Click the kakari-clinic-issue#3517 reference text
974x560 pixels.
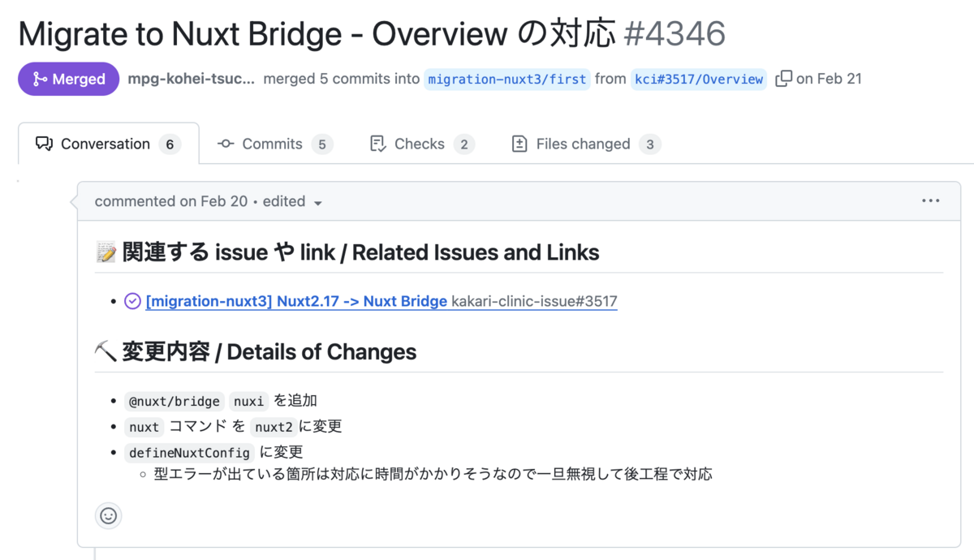click(534, 301)
